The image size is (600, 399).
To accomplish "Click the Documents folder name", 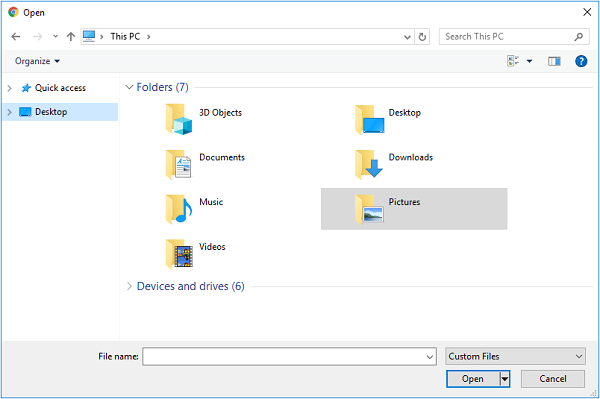I will click(x=222, y=157).
